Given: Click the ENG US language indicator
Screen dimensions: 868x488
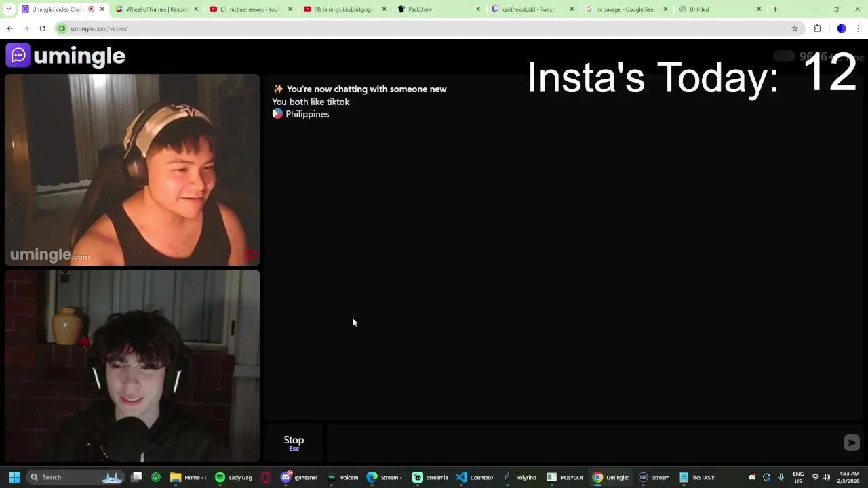Looking at the screenshot, I should [798, 477].
